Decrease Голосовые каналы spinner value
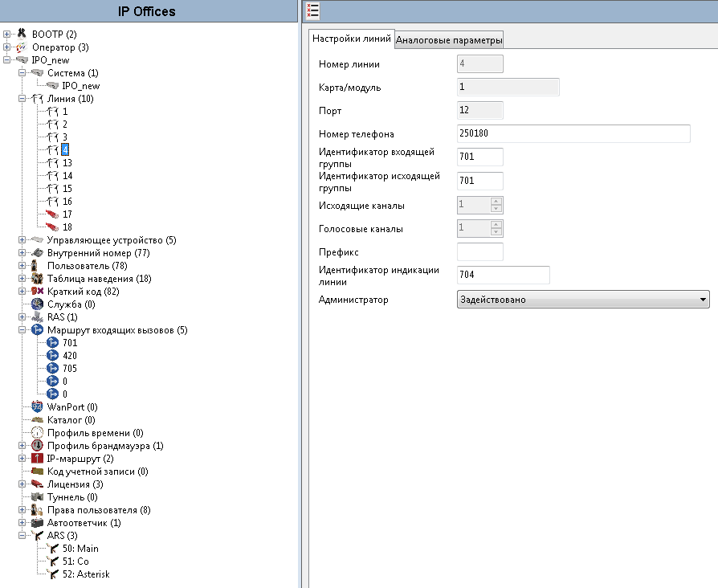This screenshot has width=718, height=588. 496,231
